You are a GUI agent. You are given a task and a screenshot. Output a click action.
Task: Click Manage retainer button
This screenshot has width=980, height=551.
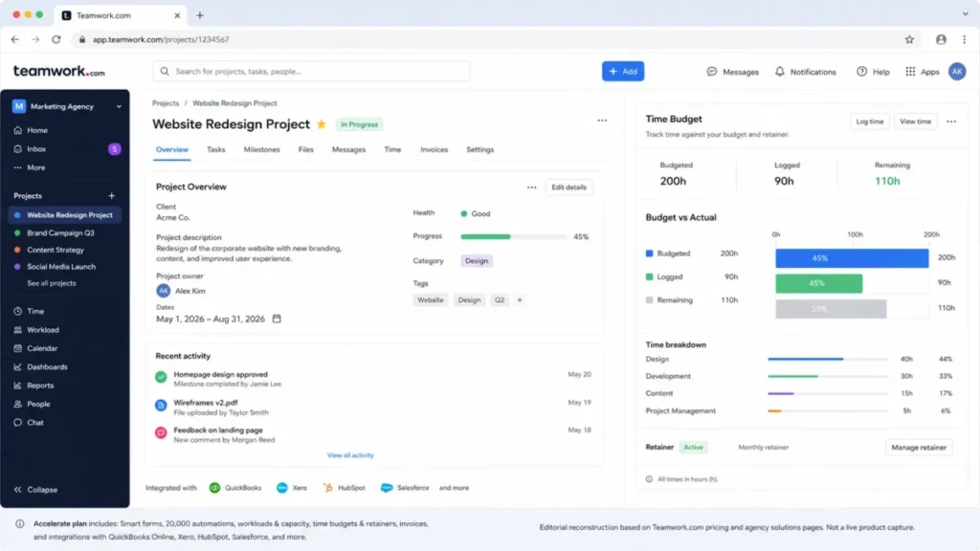pos(919,448)
